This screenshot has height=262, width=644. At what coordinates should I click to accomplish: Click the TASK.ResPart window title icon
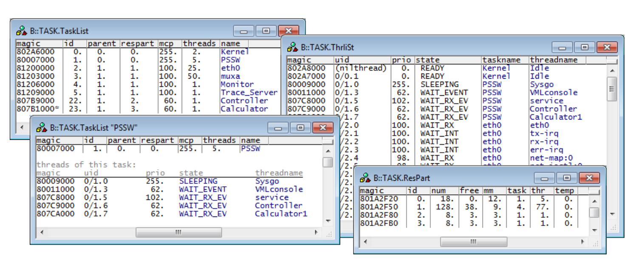(x=365, y=178)
